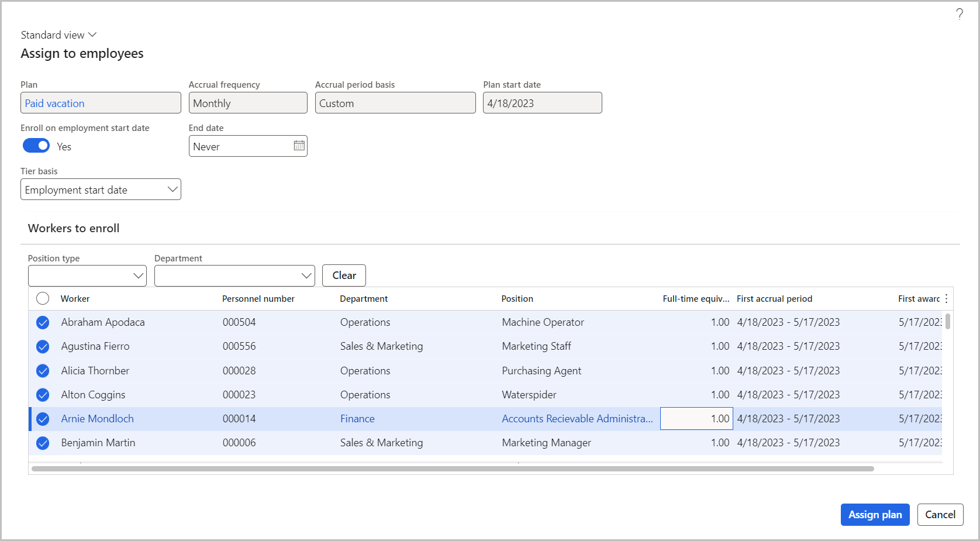Click the horizontal scrollbar of the grid
980x541 pixels.
point(453,468)
